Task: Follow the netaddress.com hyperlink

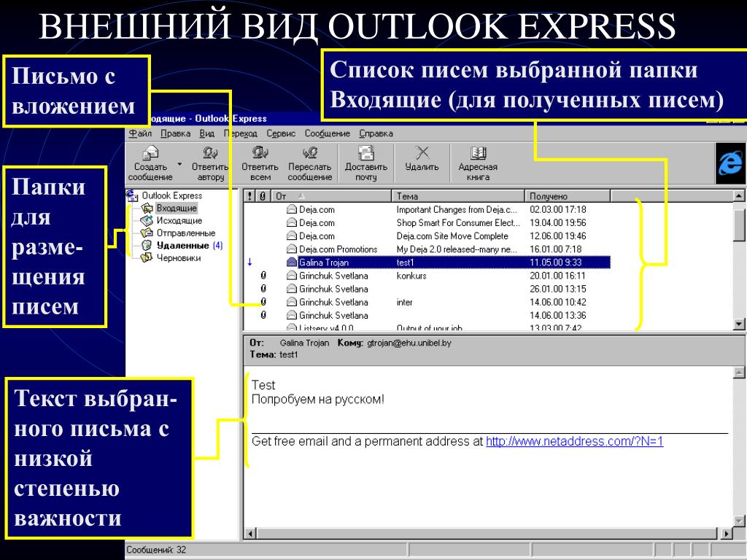Action: coord(574,441)
